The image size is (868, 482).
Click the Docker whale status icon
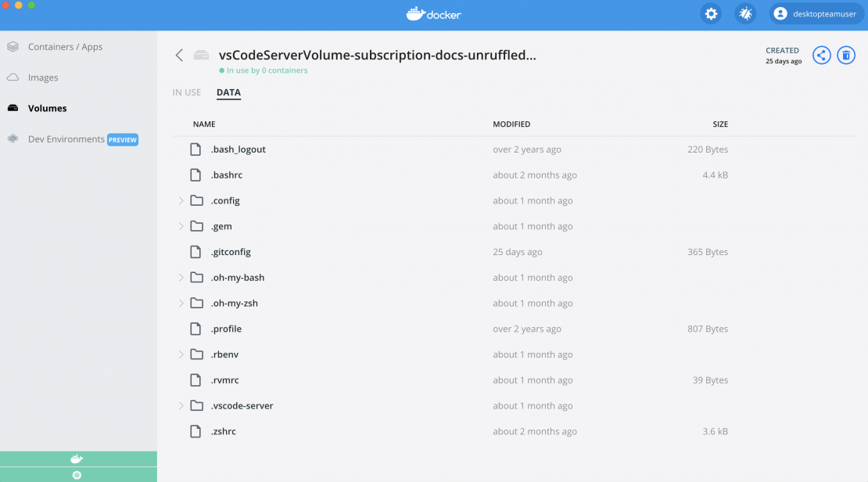coord(77,459)
